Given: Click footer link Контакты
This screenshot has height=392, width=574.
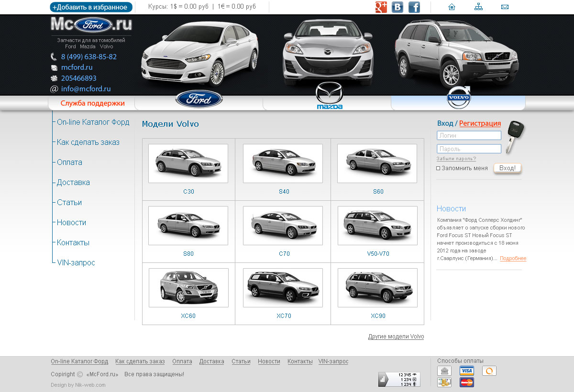Looking at the screenshot, I should click(300, 361).
